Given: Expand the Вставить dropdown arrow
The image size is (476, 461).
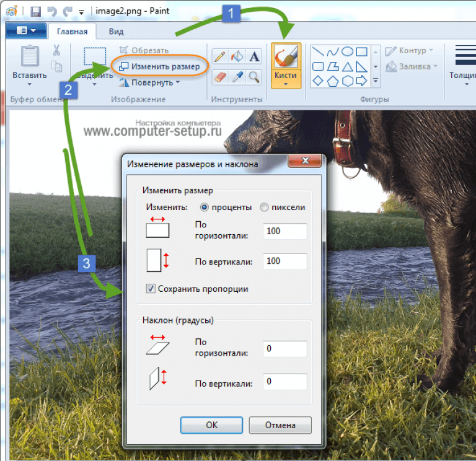Looking at the screenshot, I should 30,84.
